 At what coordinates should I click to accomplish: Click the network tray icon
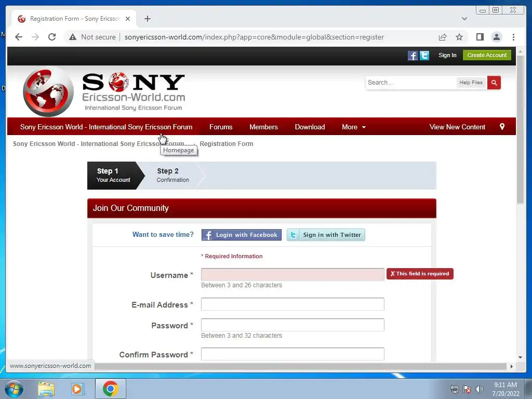click(x=454, y=389)
